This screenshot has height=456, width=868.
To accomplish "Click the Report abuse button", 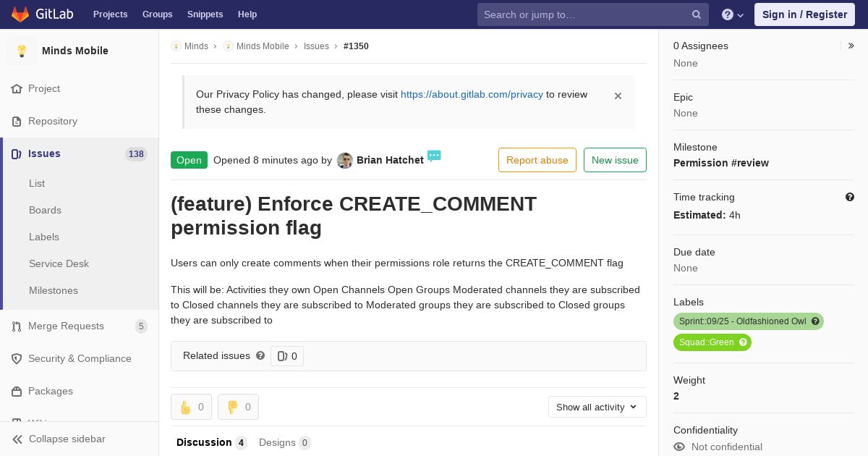I will [537, 160].
